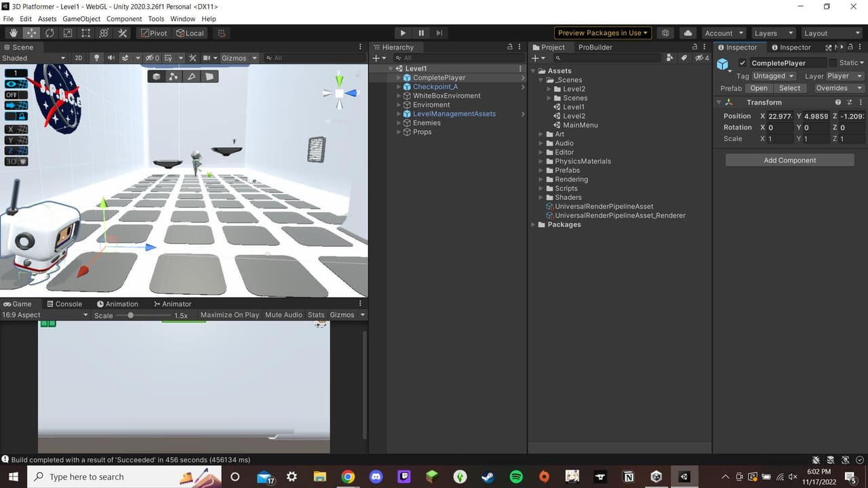Select ProBuilder object selection mode
The height and width of the screenshot is (488, 868).
click(157, 77)
